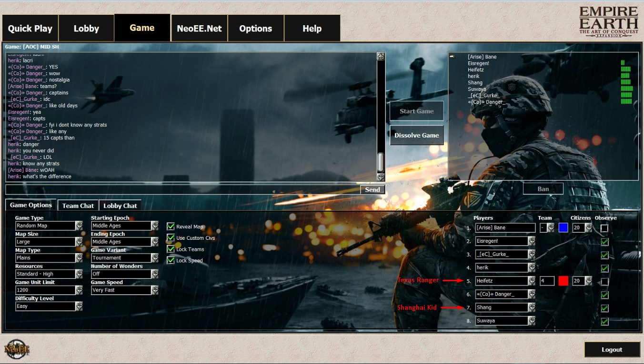
Task: Click the NeoEE logo icon at bottom left
Action: [x=17, y=349]
